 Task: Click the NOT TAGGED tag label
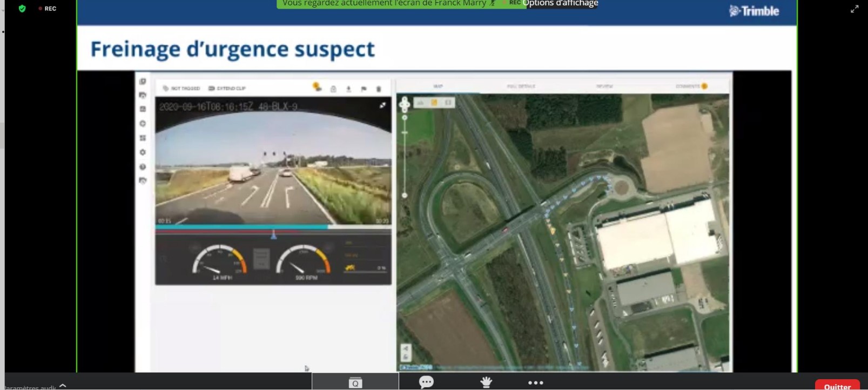click(182, 89)
